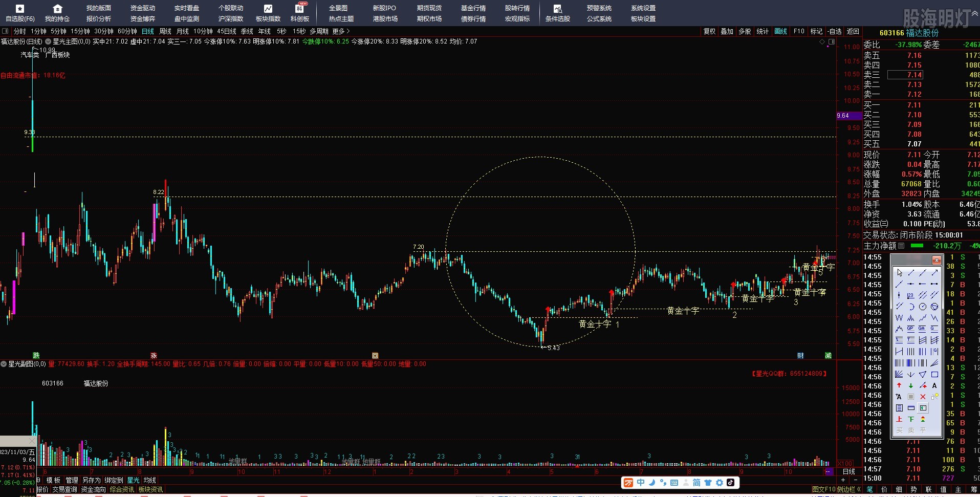Select the green 下 marker tool
Viewport: 980px width, 497px height.
[911, 419]
